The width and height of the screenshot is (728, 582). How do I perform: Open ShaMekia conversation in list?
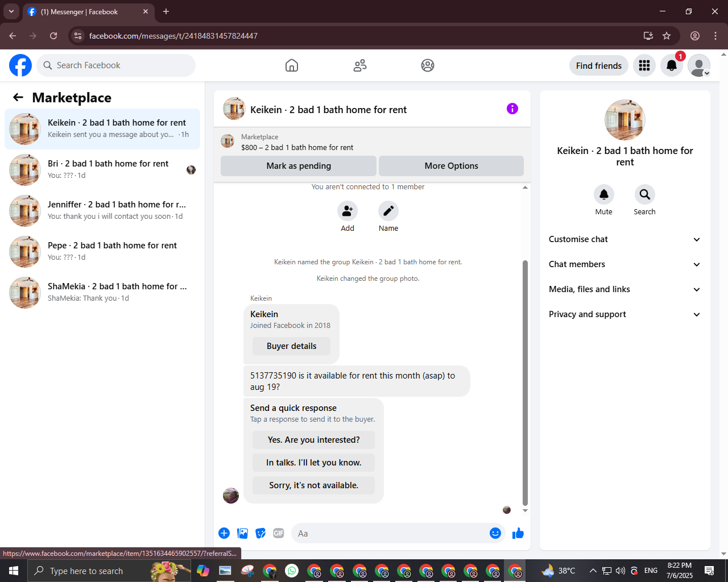102,293
